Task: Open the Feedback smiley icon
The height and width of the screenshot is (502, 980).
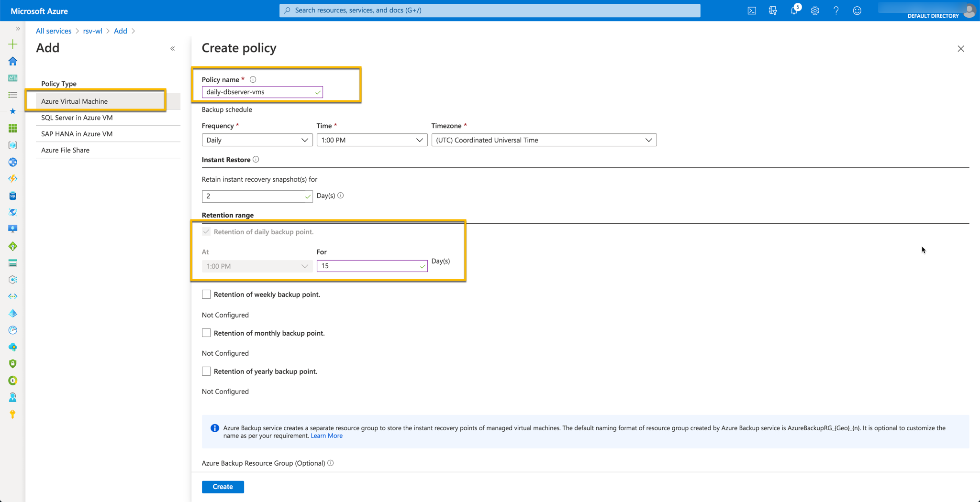Action: (x=857, y=11)
